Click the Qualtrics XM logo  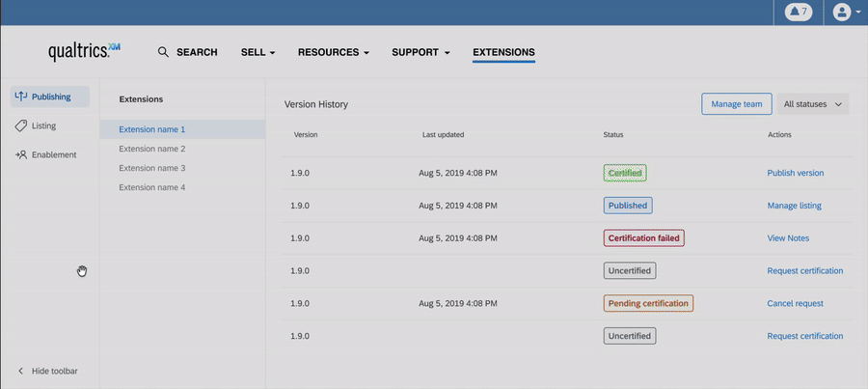pyautogui.click(x=84, y=51)
